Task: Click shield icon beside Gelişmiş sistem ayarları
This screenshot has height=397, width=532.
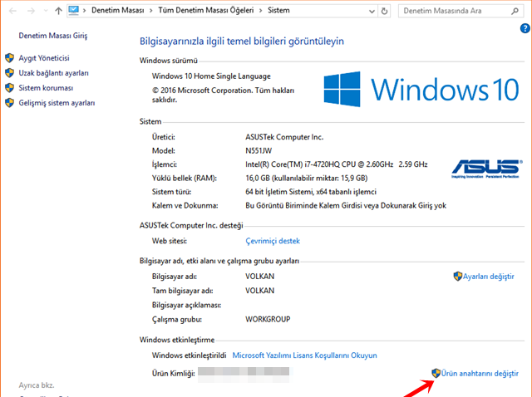Action: (9, 103)
